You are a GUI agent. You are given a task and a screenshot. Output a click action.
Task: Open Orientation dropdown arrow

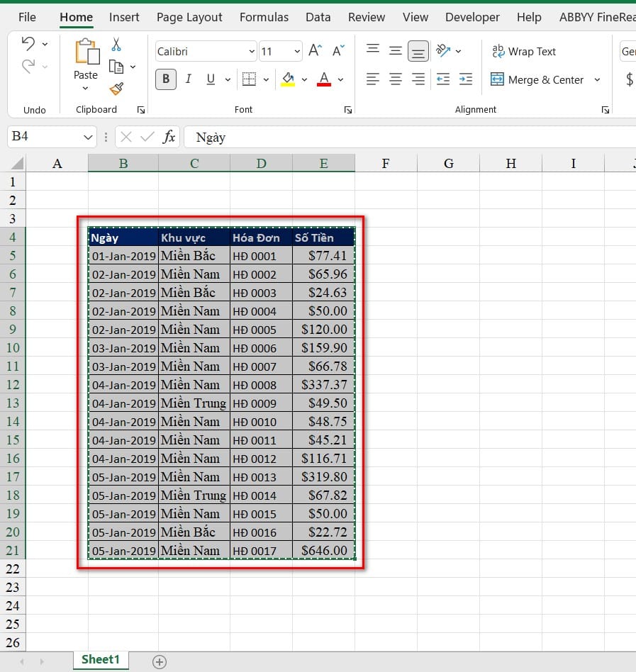click(x=458, y=51)
